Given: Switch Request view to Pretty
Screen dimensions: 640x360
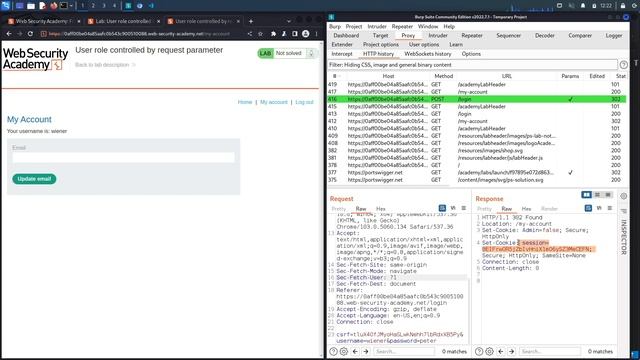Looking at the screenshot, I should click(x=338, y=209).
